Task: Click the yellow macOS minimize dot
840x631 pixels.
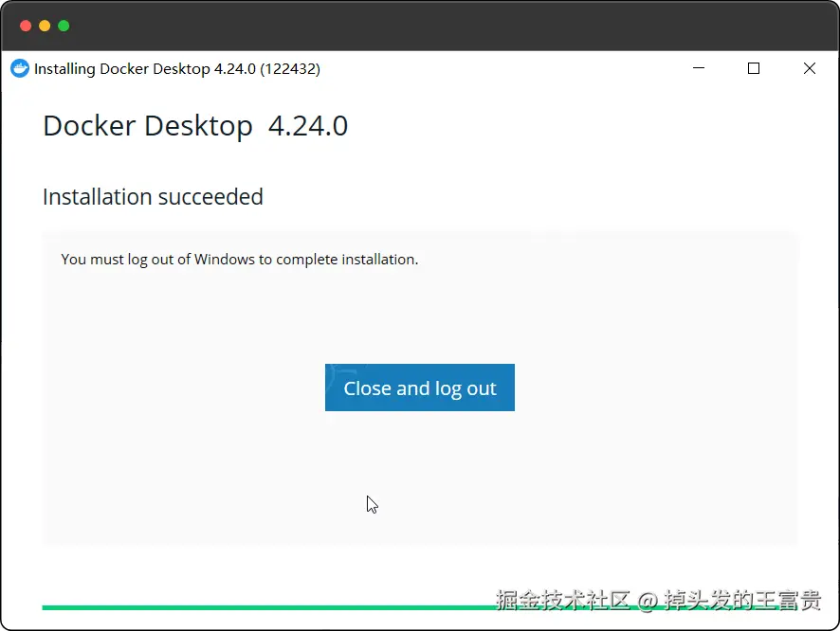Action: click(45, 26)
